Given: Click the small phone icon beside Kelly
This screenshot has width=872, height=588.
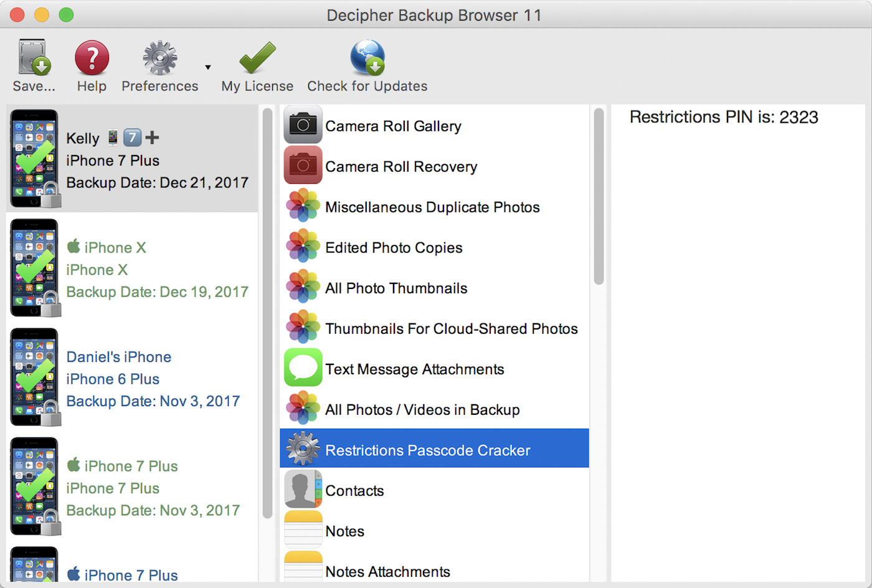Looking at the screenshot, I should coord(113,138).
